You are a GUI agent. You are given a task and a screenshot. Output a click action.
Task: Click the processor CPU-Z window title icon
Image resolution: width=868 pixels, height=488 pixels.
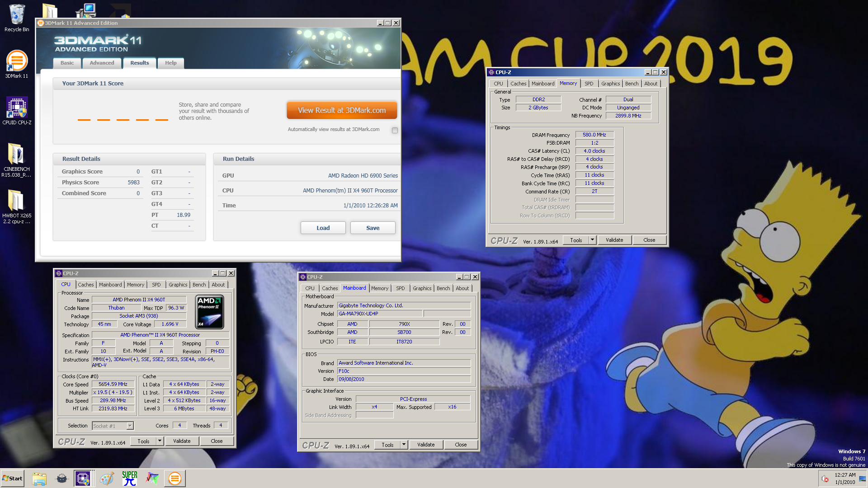point(59,273)
